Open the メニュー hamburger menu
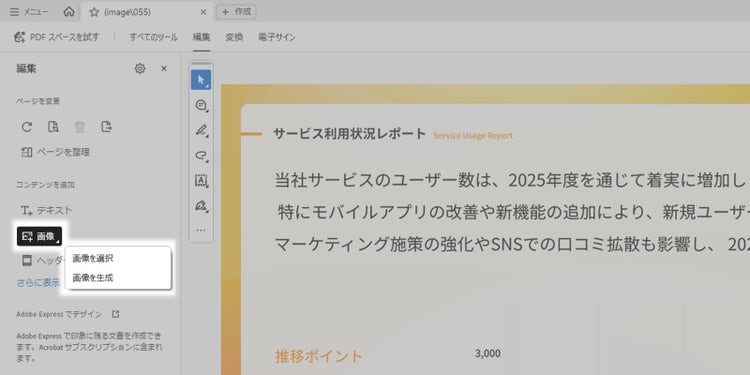Viewport: 750px width, 375px height. pos(29,12)
